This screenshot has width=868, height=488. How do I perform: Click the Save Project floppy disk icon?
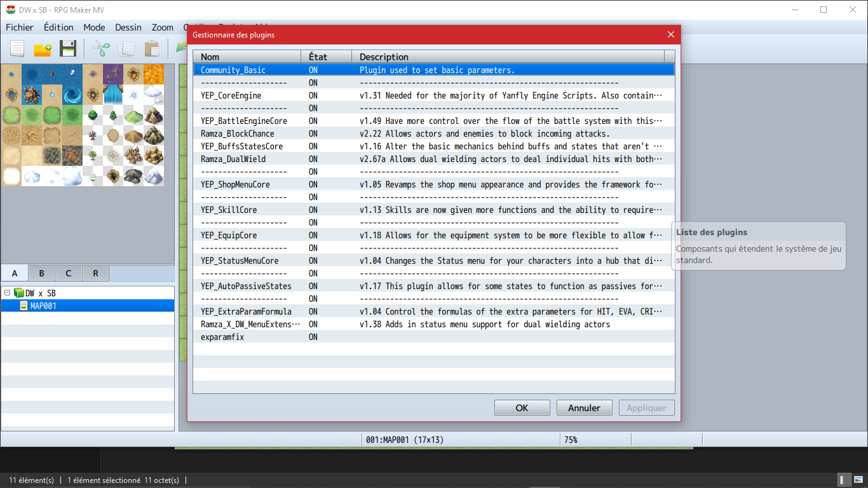click(x=68, y=49)
